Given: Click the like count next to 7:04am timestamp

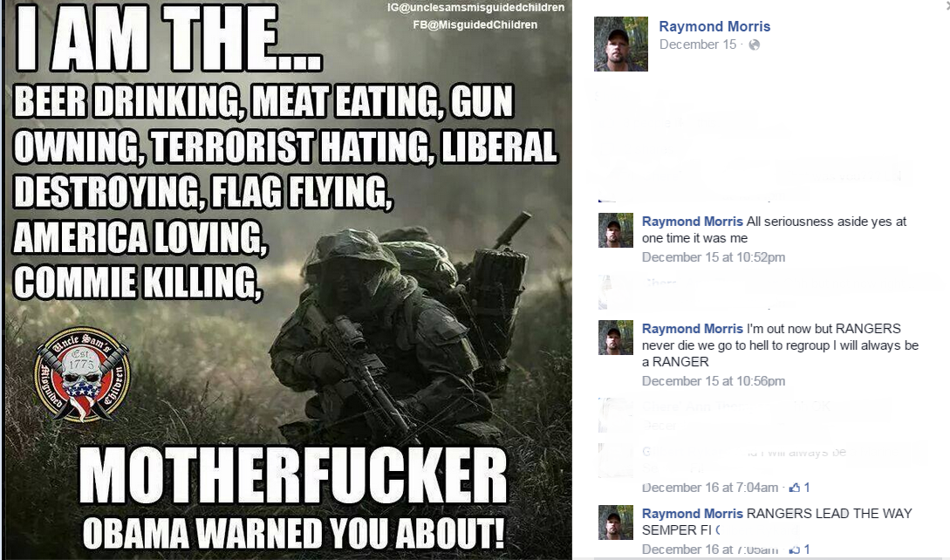Looking at the screenshot, I should point(807,488).
